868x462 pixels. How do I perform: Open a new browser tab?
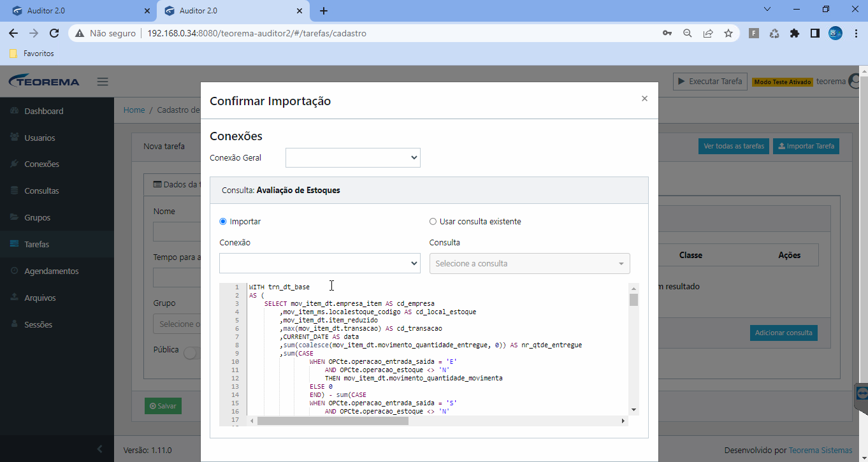(x=324, y=11)
